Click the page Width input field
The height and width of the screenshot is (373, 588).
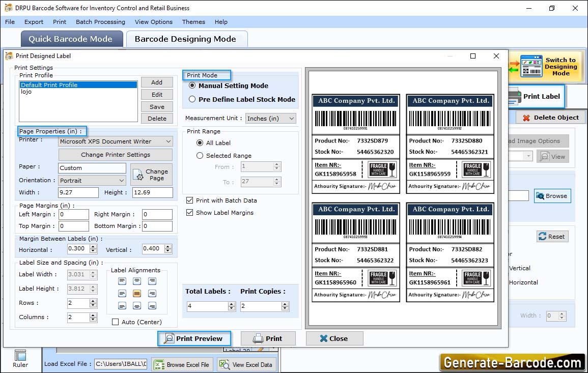point(78,192)
